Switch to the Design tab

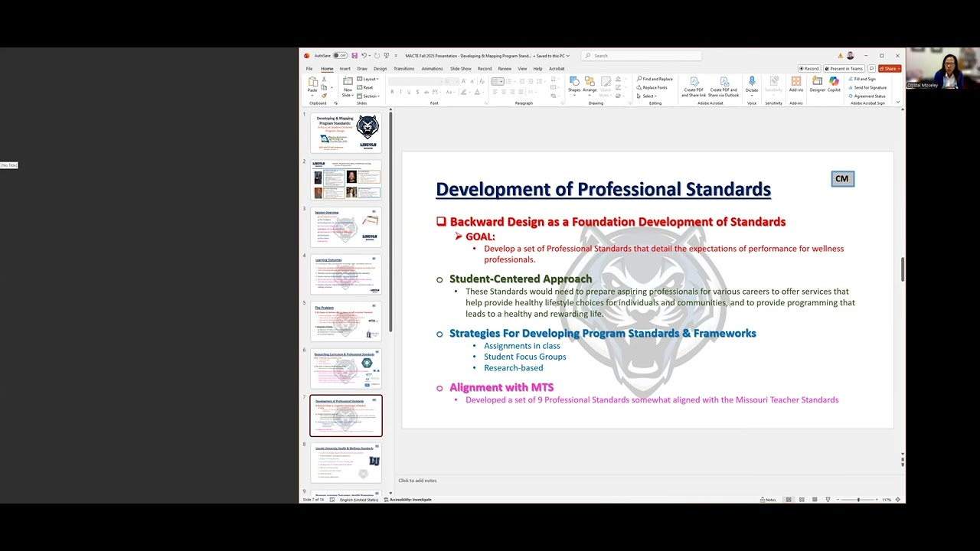click(380, 69)
